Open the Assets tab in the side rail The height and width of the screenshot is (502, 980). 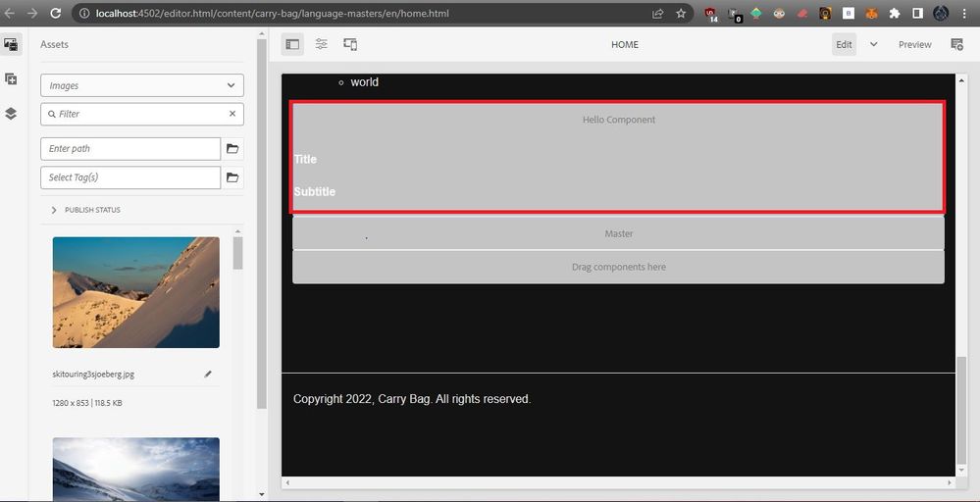tap(11, 44)
